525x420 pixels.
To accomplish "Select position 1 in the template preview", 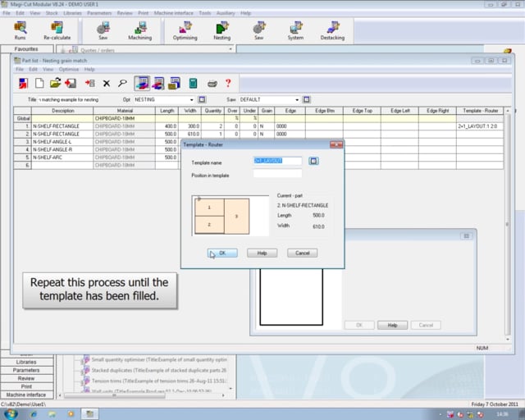I will pos(209,208).
